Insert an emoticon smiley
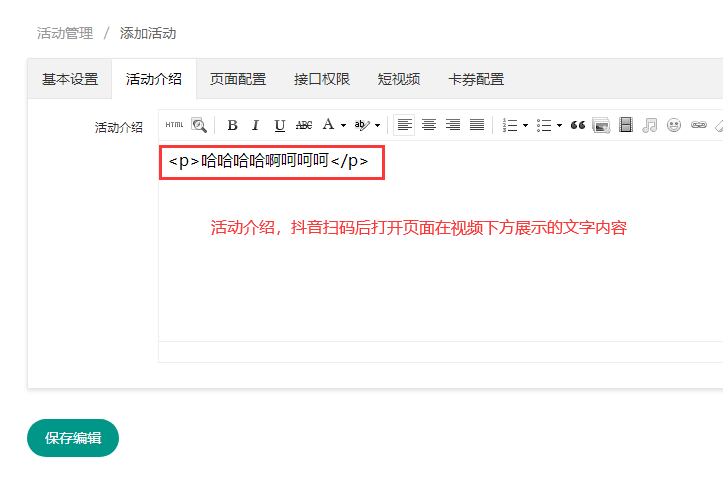Image resolution: width=723 pixels, height=501 pixels. point(674,125)
